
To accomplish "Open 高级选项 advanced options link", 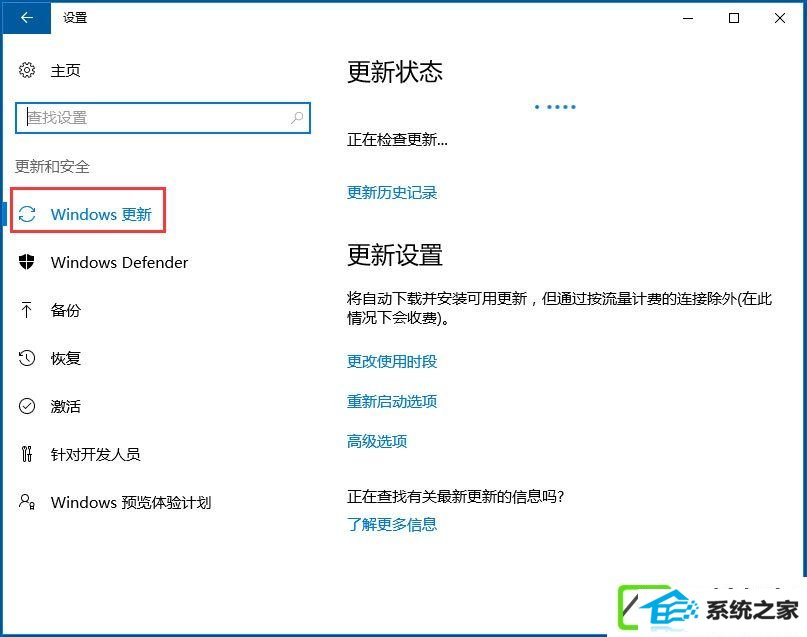I will tap(377, 441).
